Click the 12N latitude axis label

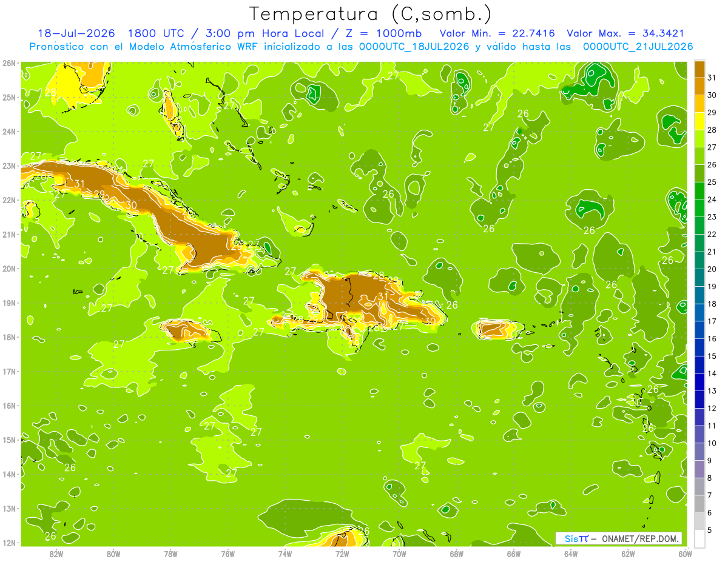pos(8,543)
